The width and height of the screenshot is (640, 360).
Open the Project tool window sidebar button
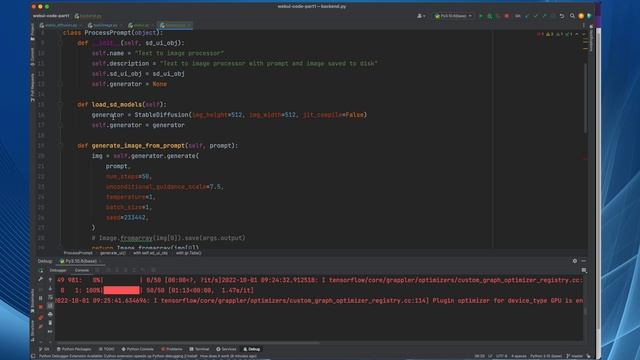click(33, 32)
